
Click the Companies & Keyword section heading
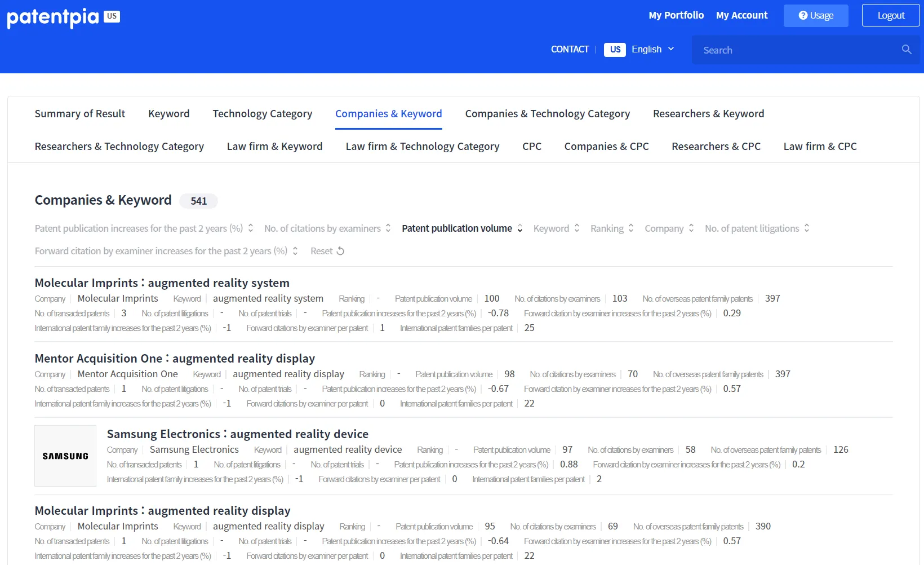[103, 200]
